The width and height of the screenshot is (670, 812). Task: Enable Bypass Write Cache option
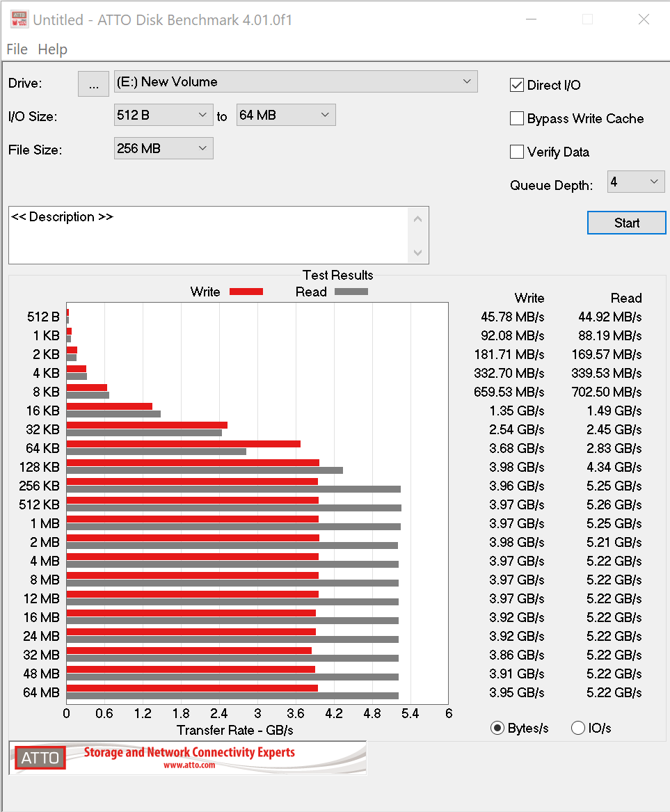(x=517, y=118)
